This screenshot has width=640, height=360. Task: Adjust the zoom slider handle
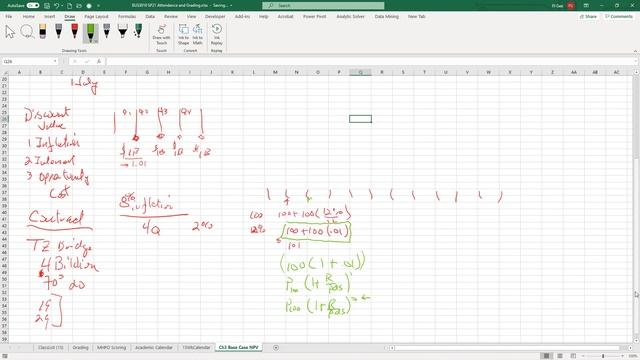[x=603, y=356]
